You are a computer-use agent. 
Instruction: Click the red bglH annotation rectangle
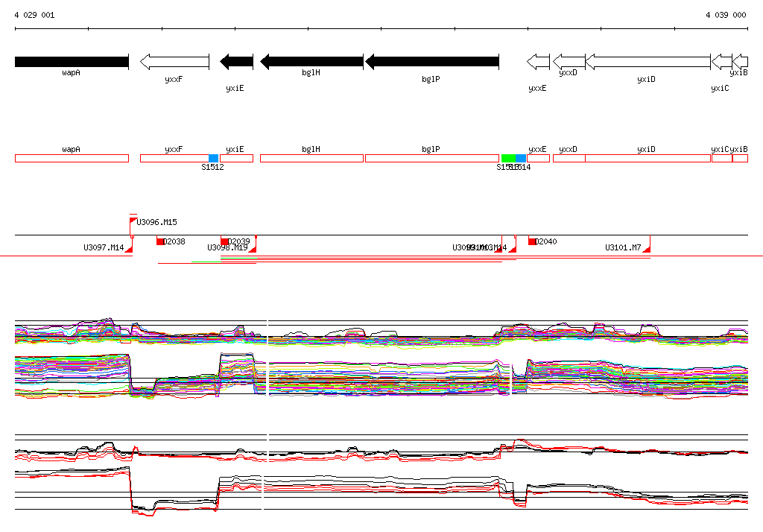click(312, 158)
